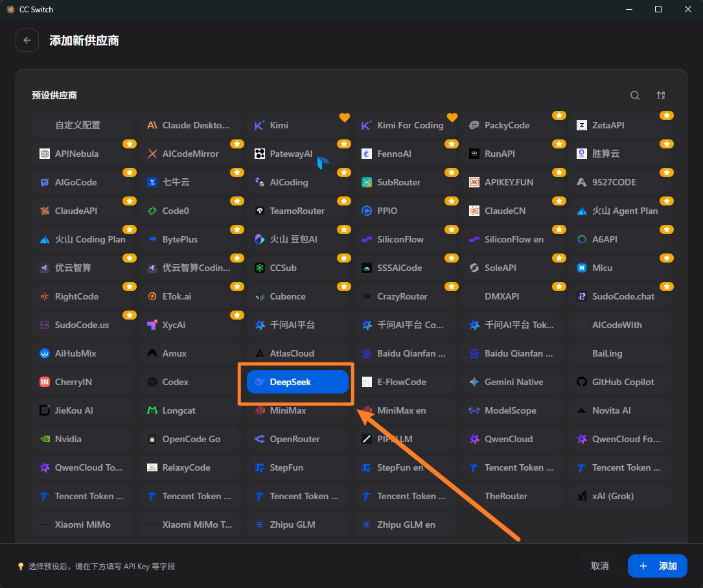Select the CrazyRouter preset
Screen dimensions: 703x588
click(406, 296)
